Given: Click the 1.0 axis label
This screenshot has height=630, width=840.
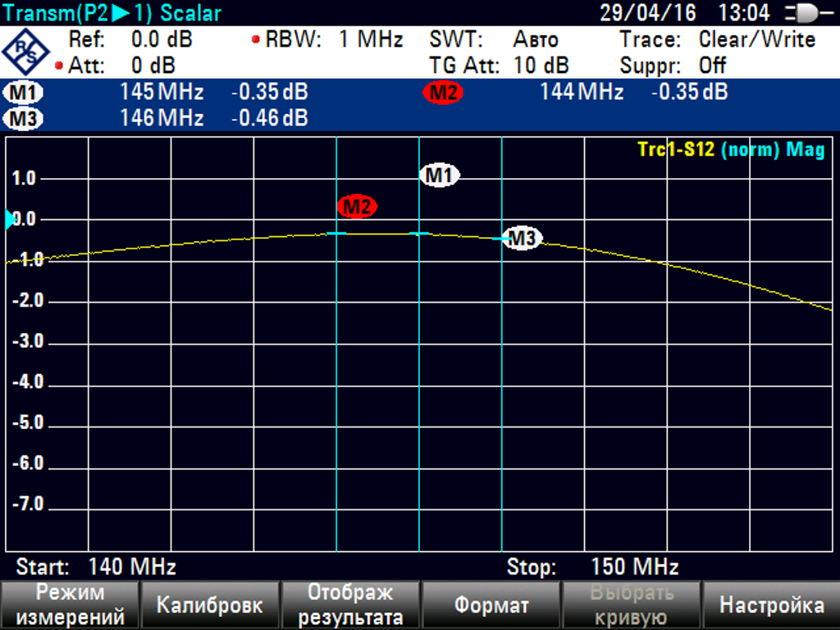Looking at the screenshot, I should (x=24, y=178).
